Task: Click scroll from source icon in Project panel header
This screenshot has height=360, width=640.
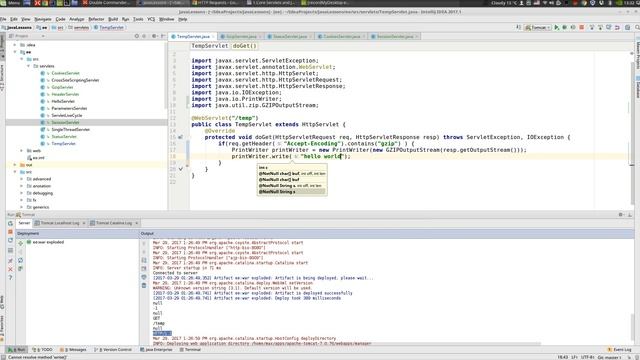Action: pyautogui.click(x=137, y=36)
